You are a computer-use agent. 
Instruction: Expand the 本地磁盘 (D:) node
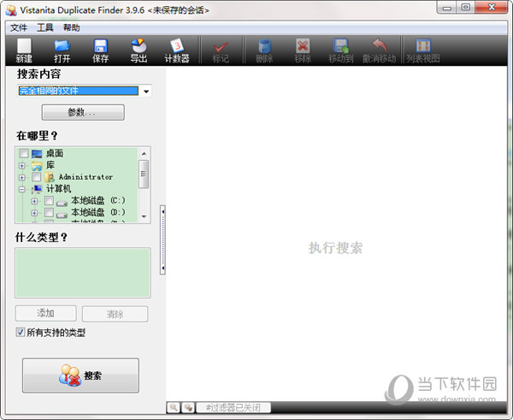[34, 213]
